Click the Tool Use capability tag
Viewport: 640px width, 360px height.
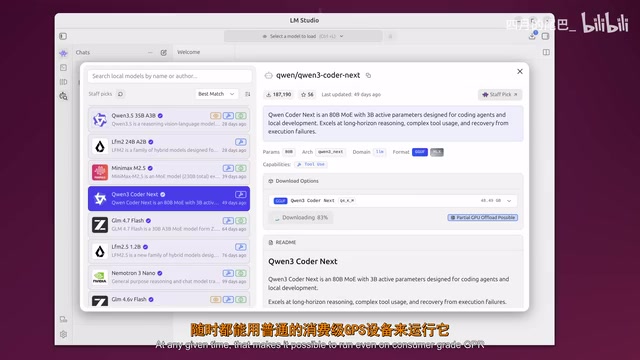click(x=311, y=164)
